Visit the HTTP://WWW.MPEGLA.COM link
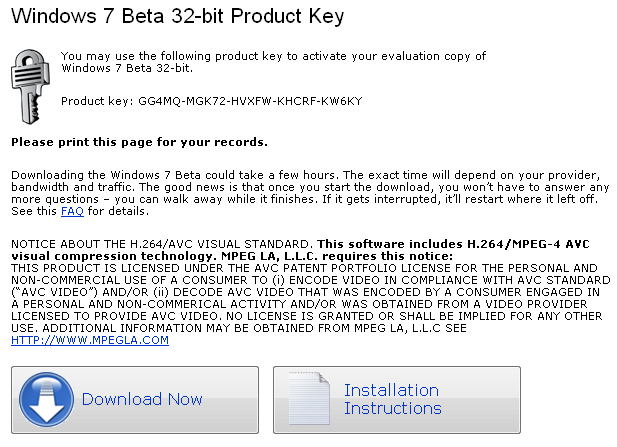Image resolution: width=617 pixels, height=447 pixels. tap(90, 340)
